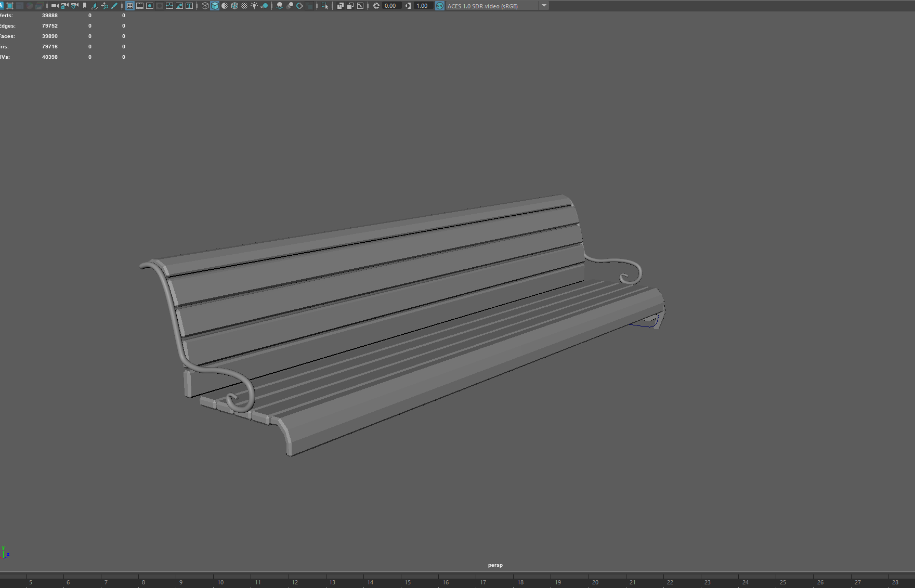Click the Gamma value field 1.00
This screenshot has height=588, width=915.
click(x=423, y=6)
